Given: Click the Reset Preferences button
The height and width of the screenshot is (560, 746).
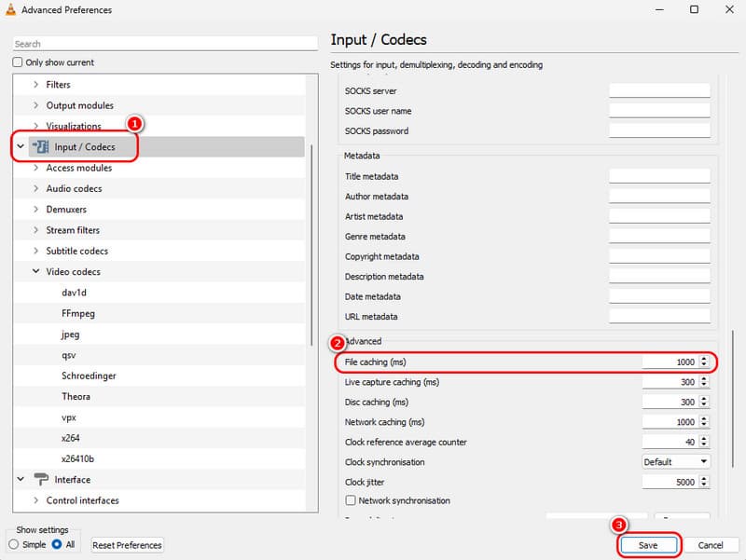Looking at the screenshot, I should coord(127,545).
